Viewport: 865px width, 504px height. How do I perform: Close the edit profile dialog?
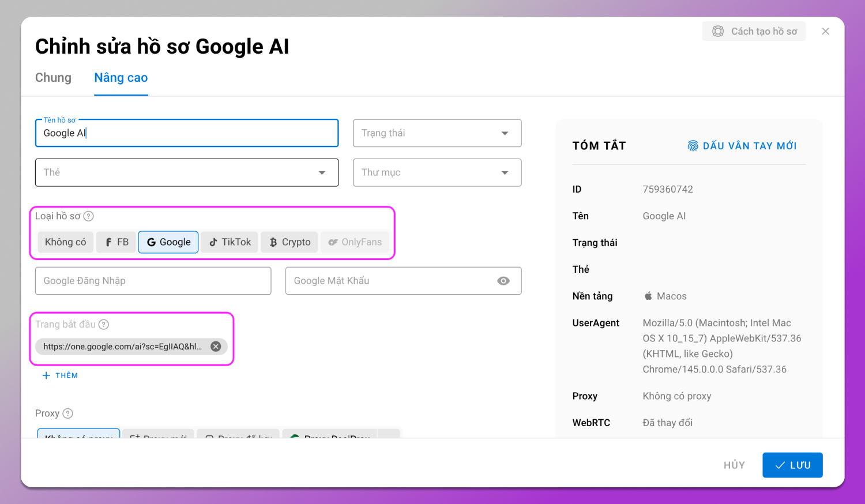coord(825,32)
